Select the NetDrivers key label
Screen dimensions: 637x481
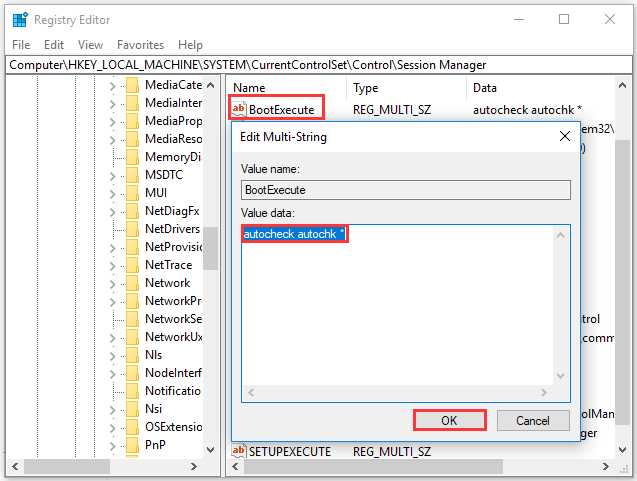173,229
